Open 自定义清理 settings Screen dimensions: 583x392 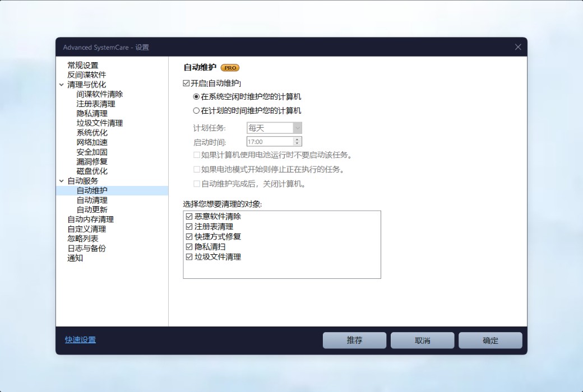pyautogui.click(x=87, y=229)
